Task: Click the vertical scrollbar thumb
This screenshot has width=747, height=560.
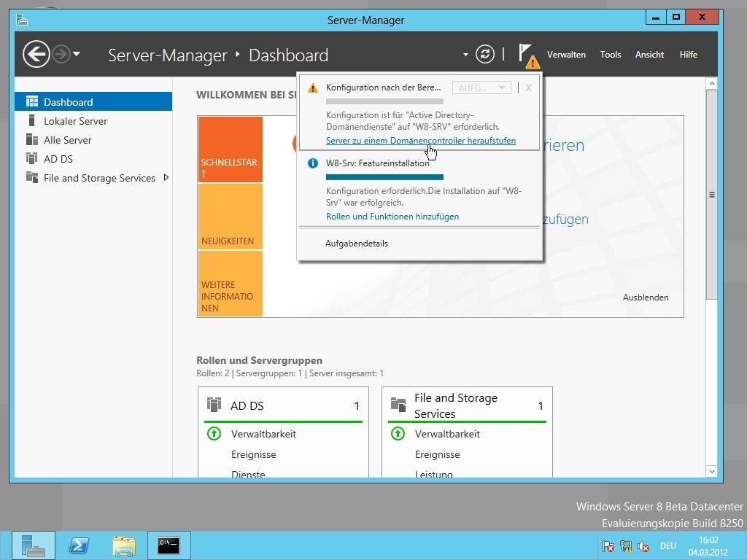Action: coord(712,194)
